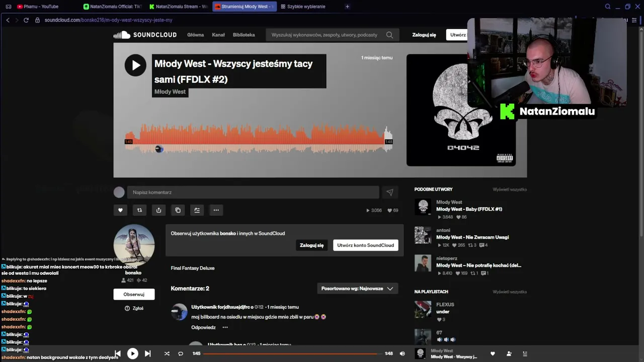Screen dimensions: 644x362
Task: Open similar track Nie potrafię kochać
Action: pyautogui.click(x=478, y=265)
